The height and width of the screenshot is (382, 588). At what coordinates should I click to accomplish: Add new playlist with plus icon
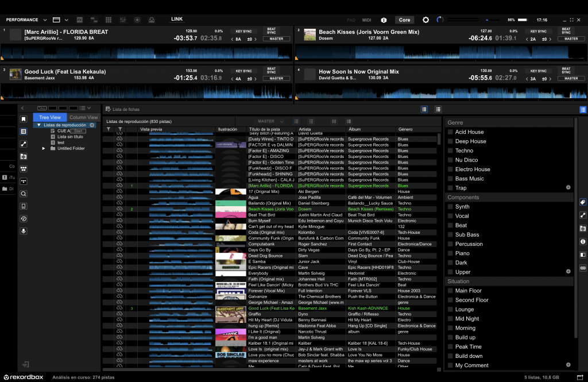(92, 125)
